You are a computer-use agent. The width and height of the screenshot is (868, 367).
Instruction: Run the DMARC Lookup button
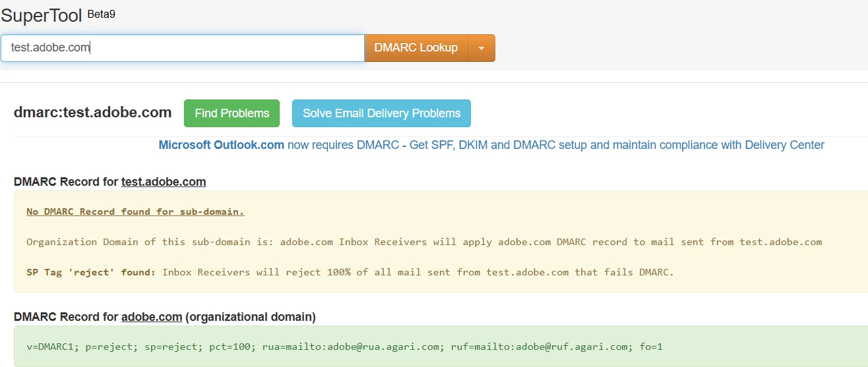[x=416, y=48]
